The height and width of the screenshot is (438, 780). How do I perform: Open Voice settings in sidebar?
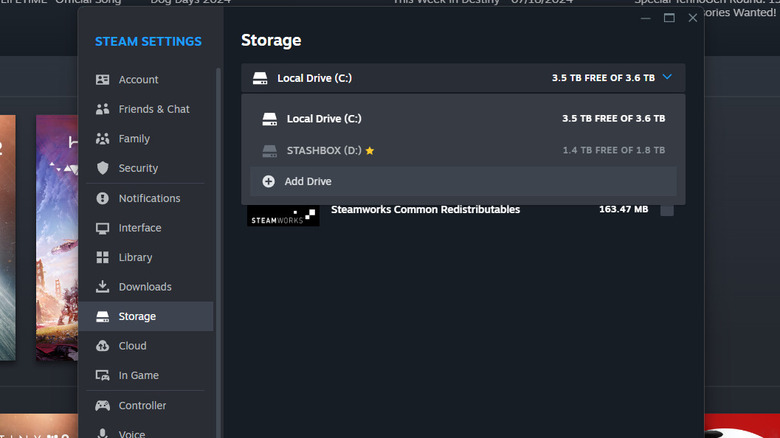pos(132,433)
